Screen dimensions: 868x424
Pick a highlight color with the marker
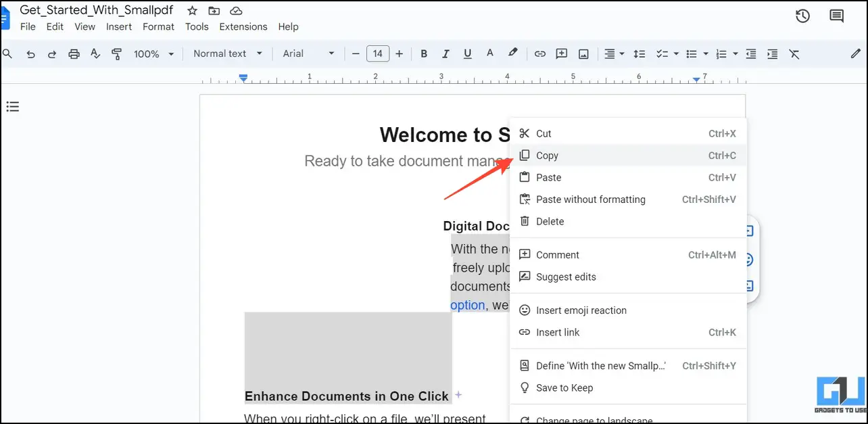coord(513,53)
